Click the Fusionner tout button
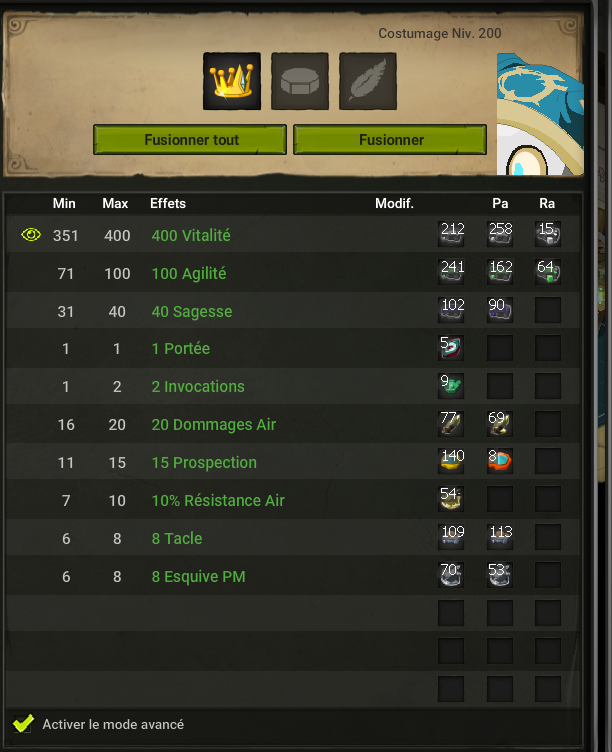This screenshot has width=612, height=752. coord(190,140)
